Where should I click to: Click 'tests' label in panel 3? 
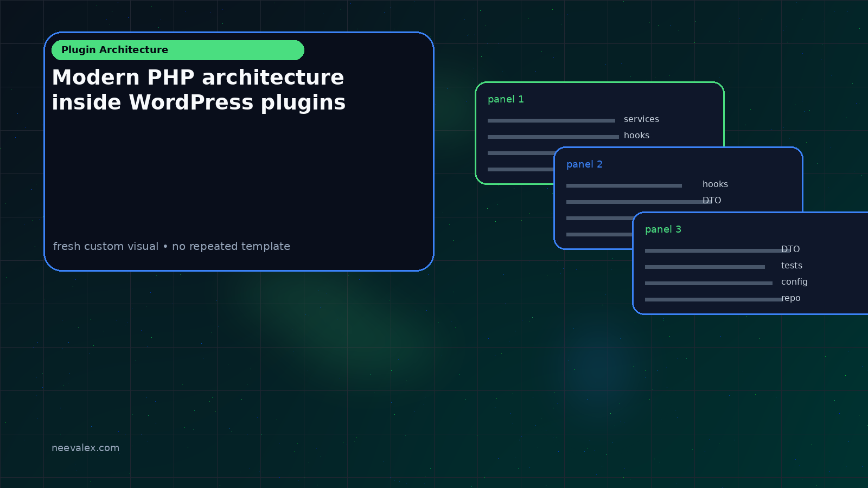pos(792,266)
